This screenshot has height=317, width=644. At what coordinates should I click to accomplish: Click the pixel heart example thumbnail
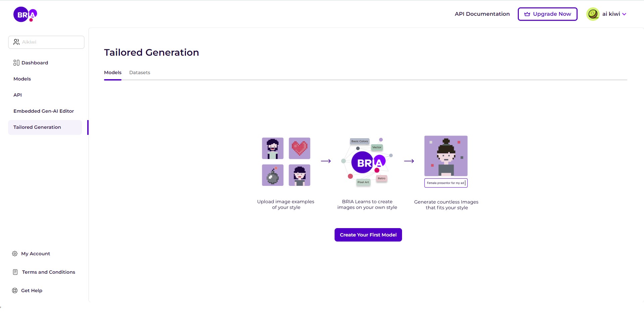tap(299, 148)
